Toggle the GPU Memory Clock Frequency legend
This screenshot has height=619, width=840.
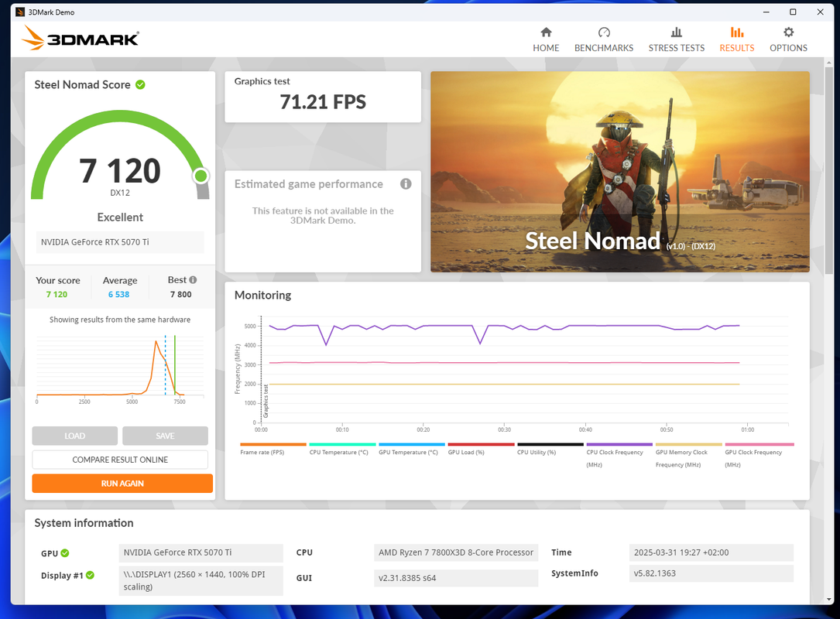tap(688, 455)
